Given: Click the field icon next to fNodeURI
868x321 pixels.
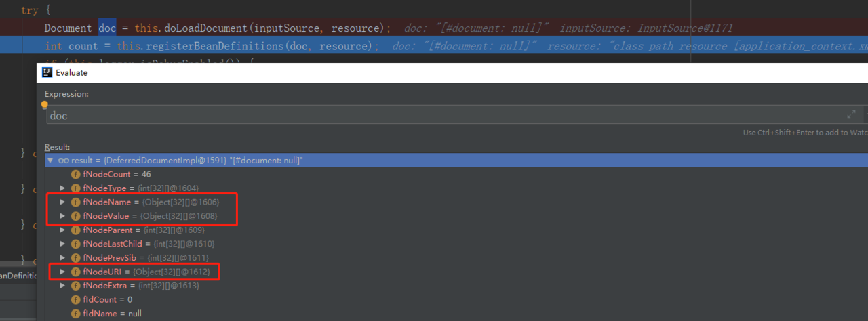Looking at the screenshot, I should point(76,272).
